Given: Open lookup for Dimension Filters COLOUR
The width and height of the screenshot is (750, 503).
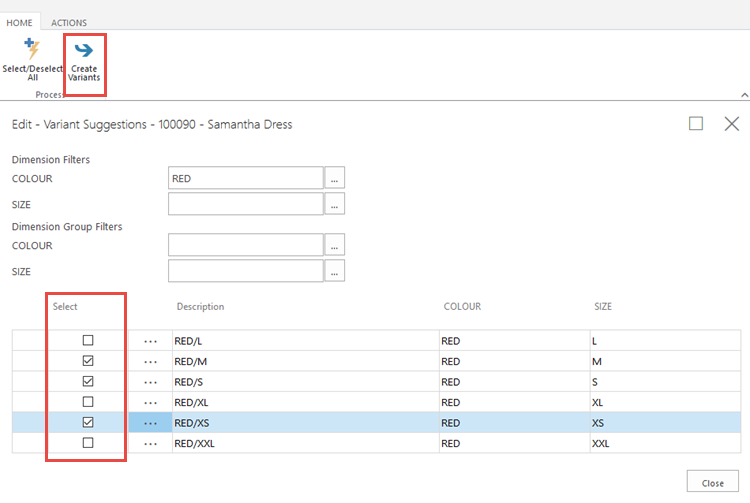Looking at the screenshot, I should click(x=336, y=178).
